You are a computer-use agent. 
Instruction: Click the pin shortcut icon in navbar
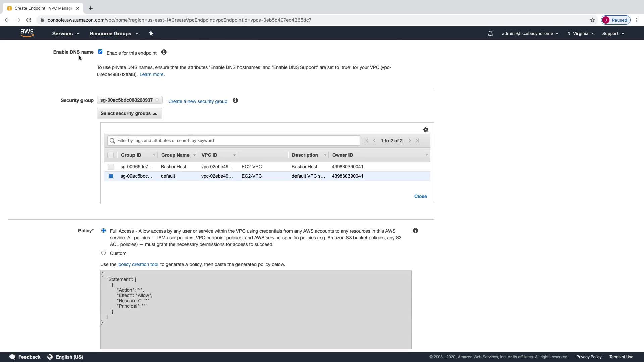coord(151,33)
